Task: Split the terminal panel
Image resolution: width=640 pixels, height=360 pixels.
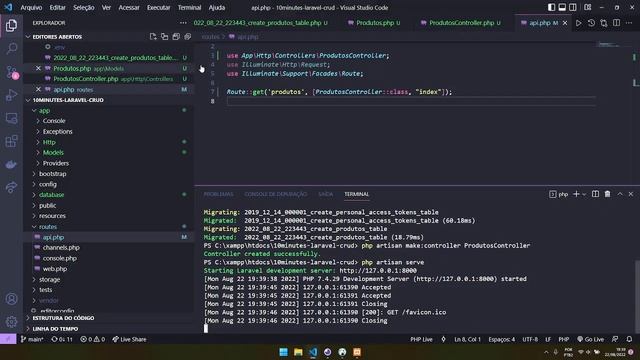Action: [596, 194]
